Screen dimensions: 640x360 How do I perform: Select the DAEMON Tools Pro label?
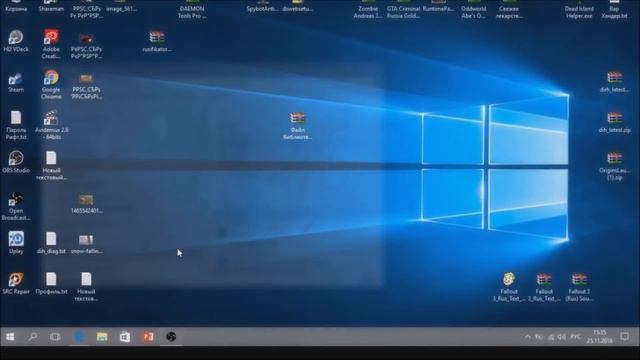192,12
